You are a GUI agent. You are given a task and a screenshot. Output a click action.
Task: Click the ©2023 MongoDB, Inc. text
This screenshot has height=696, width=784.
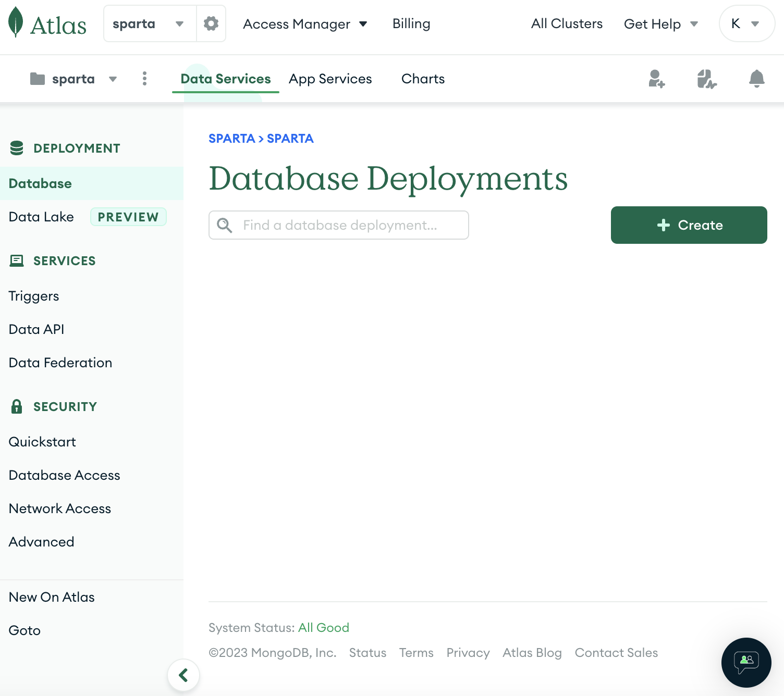pos(273,653)
